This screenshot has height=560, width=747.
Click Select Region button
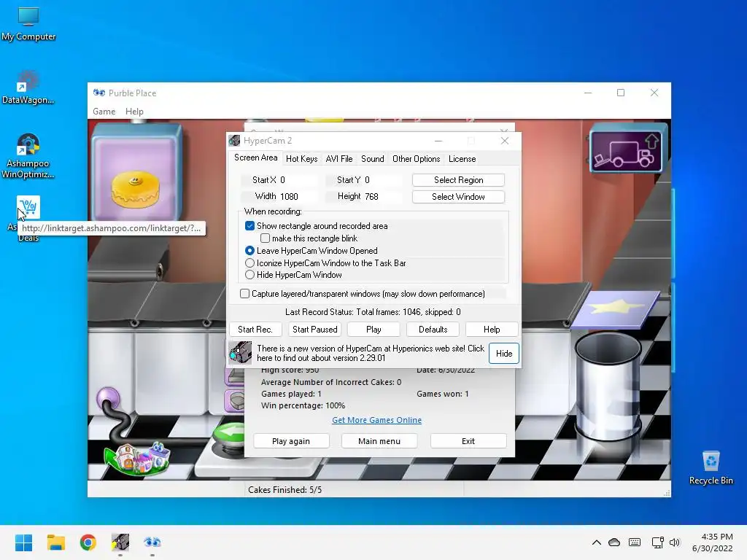point(458,180)
